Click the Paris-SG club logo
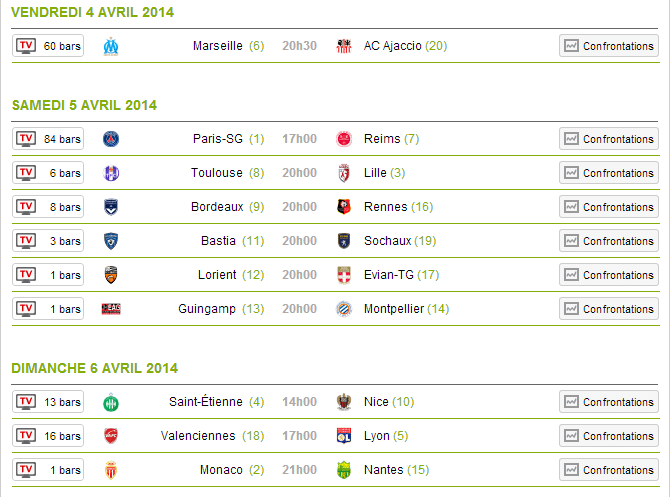 pos(111,139)
